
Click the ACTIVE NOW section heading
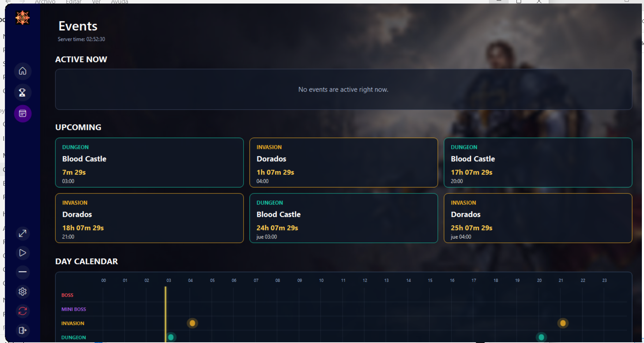81,59
